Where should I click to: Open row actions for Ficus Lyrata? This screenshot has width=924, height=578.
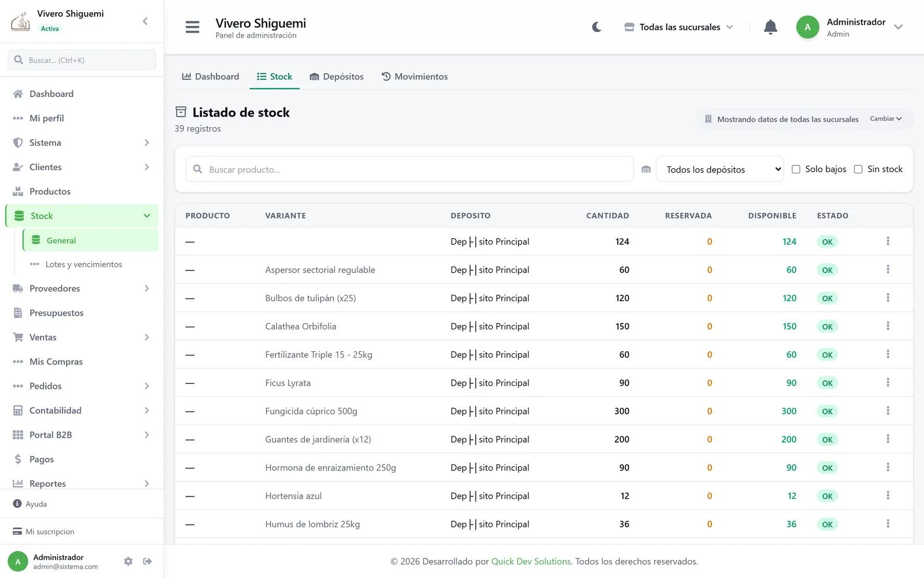tap(888, 383)
